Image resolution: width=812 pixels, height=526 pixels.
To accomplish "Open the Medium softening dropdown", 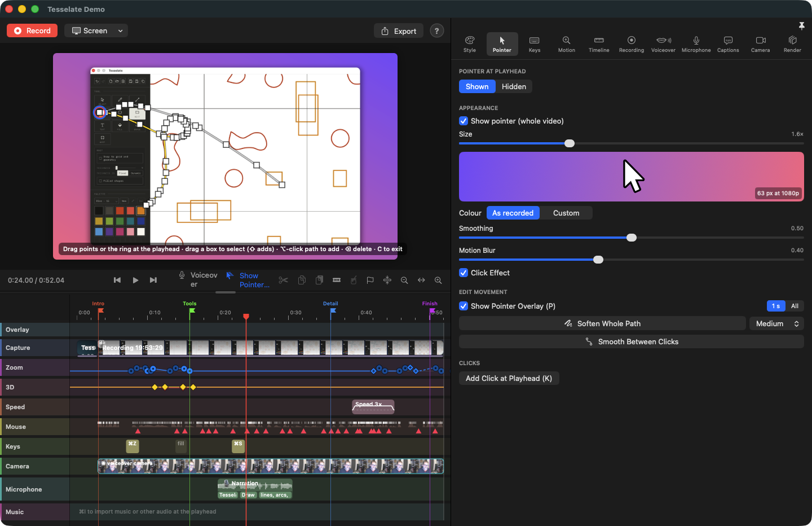I will tap(776, 323).
